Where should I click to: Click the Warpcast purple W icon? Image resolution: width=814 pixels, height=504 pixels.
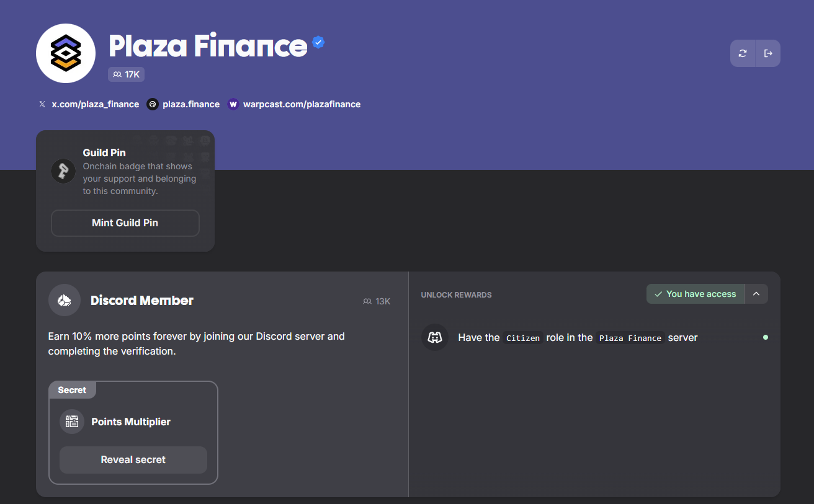point(233,104)
